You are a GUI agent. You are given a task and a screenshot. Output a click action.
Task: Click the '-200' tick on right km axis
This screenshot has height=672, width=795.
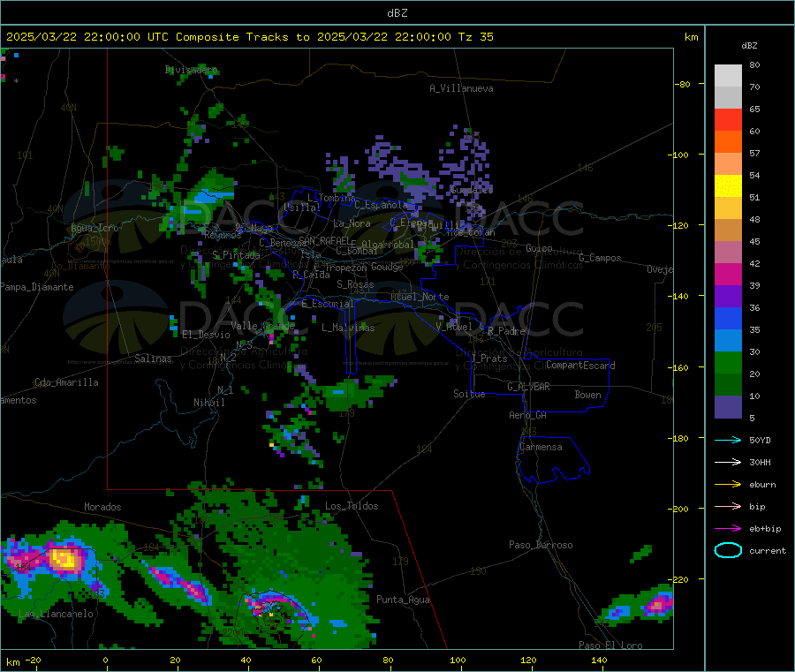[x=680, y=509]
